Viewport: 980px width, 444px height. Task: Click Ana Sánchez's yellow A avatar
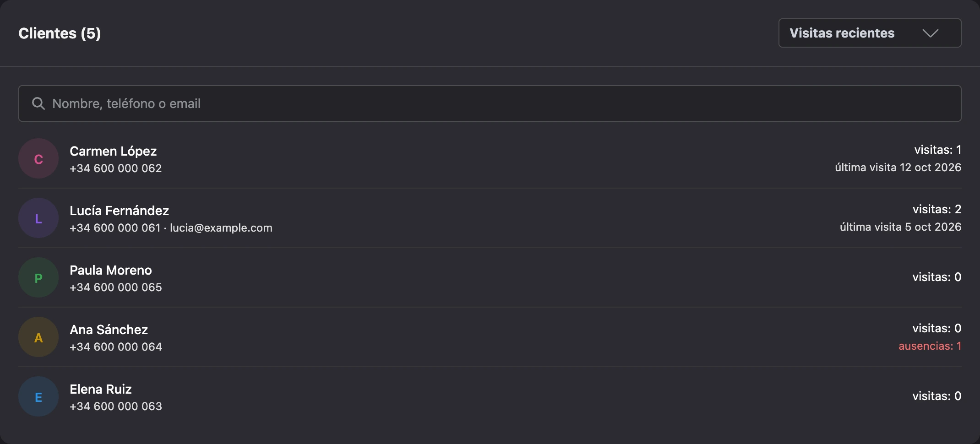[38, 337]
